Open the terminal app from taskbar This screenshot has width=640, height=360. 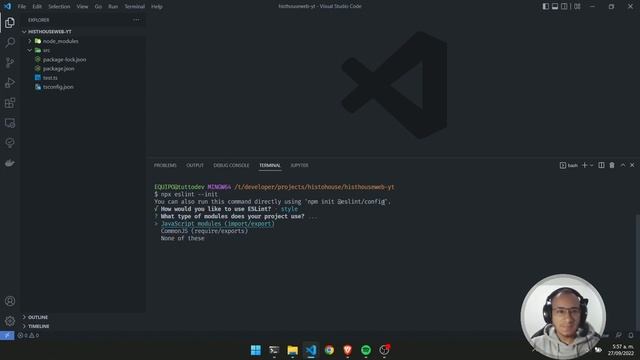[274, 350]
